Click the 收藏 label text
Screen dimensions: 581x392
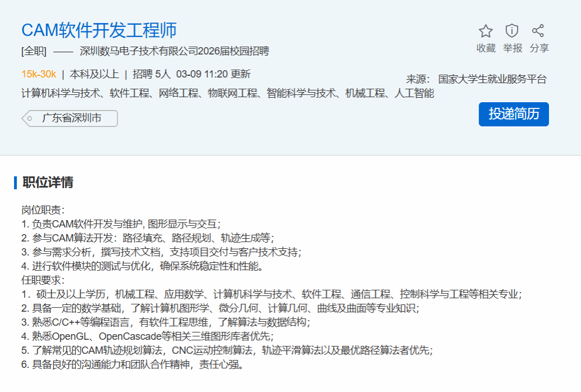tap(485, 48)
